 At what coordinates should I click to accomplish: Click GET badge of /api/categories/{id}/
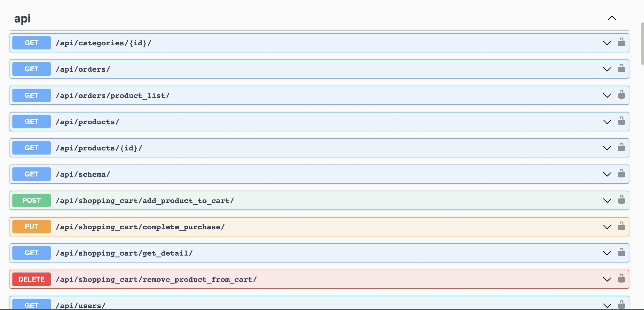tap(32, 43)
